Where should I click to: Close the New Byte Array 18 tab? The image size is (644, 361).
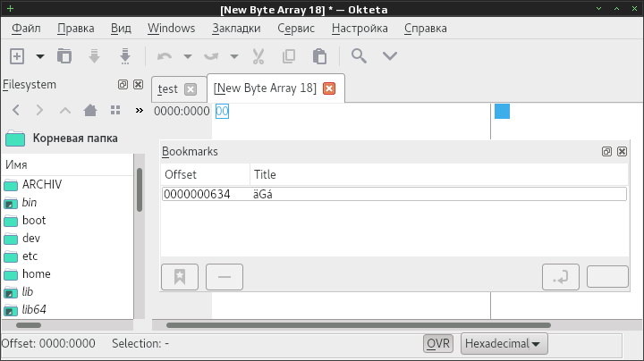point(329,88)
